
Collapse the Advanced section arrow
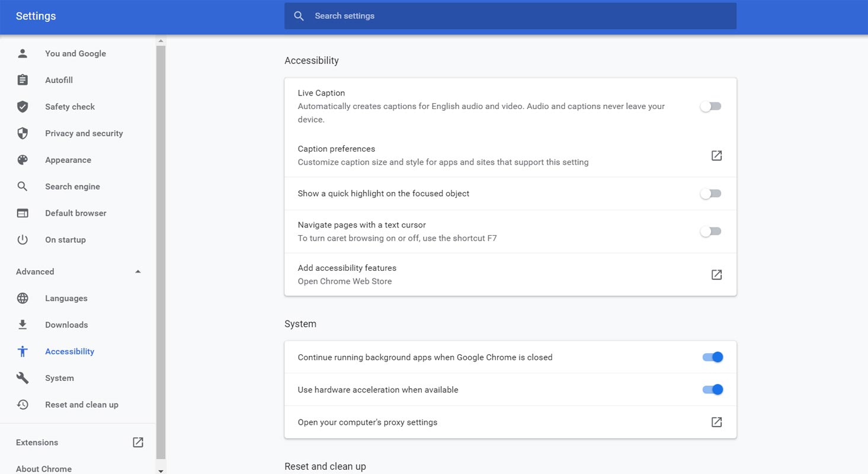coord(138,272)
